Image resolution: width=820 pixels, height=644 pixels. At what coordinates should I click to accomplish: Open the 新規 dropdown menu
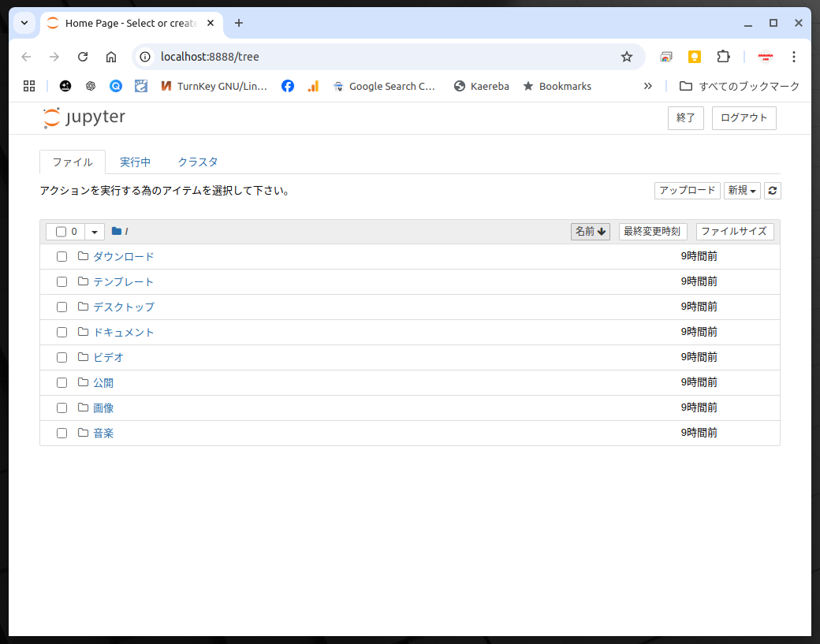click(x=742, y=191)
